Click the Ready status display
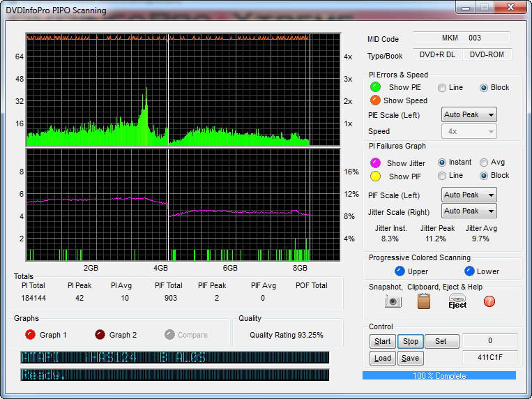532x399 pixels. click(x=175, y=375)
